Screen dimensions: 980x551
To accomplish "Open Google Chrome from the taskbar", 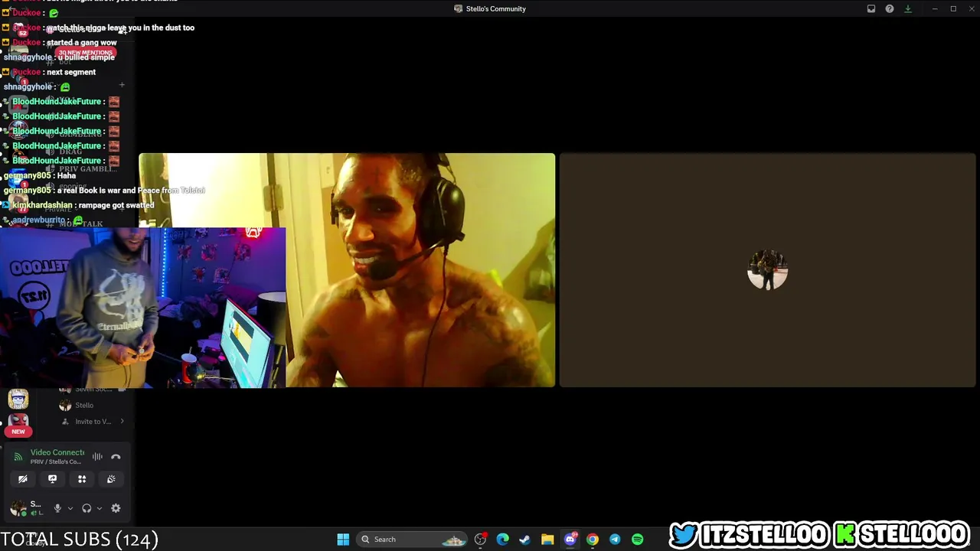I will pyautogui.click(x=593, y=540).
